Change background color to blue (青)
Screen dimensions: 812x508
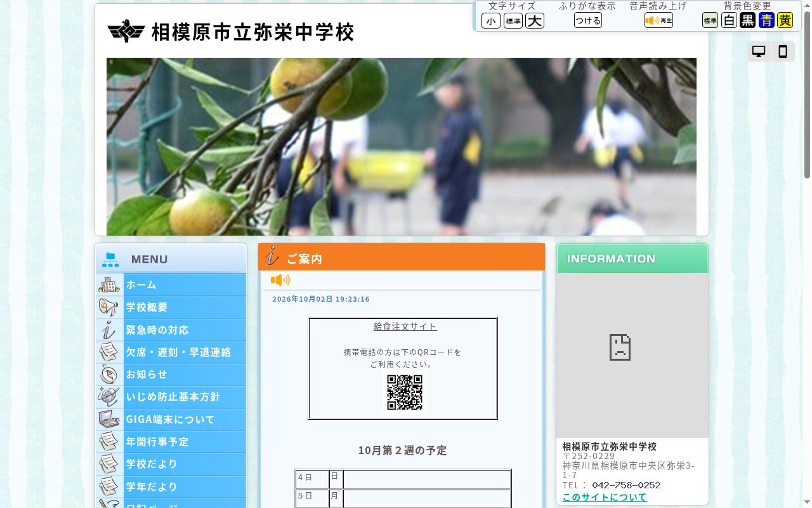click(x=766, y=20)
